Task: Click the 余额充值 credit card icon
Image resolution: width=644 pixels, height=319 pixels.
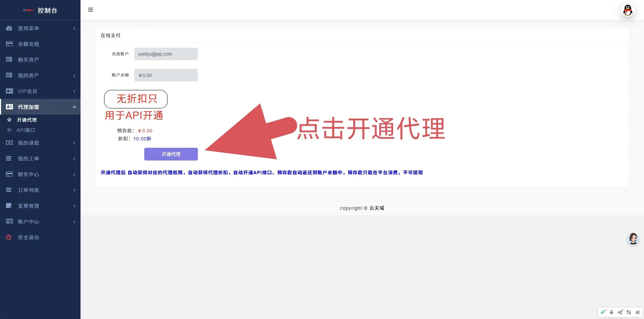Action: click(9, 44)
